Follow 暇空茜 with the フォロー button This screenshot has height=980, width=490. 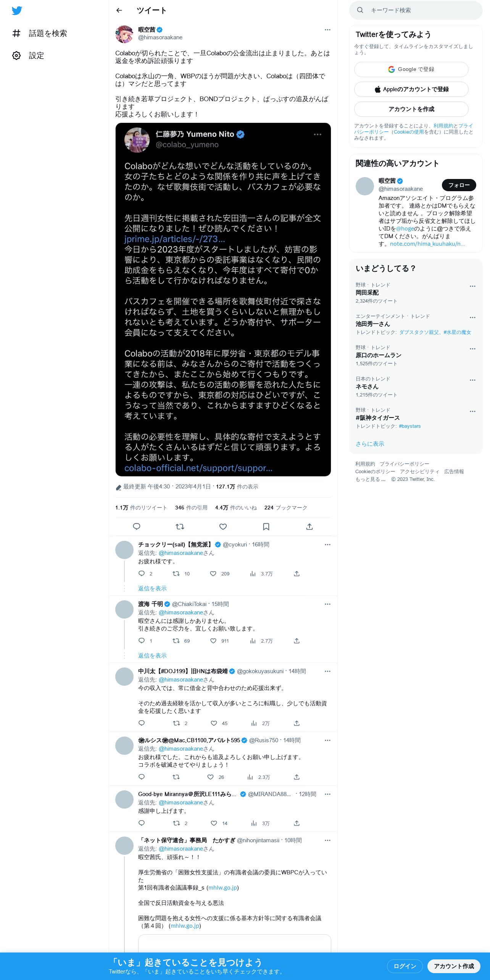[x=459, y=185]
